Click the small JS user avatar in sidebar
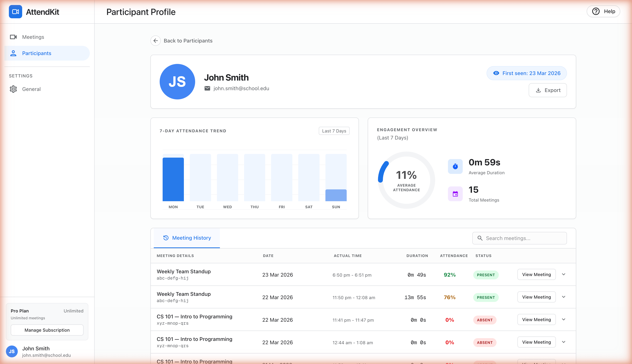 12,351
